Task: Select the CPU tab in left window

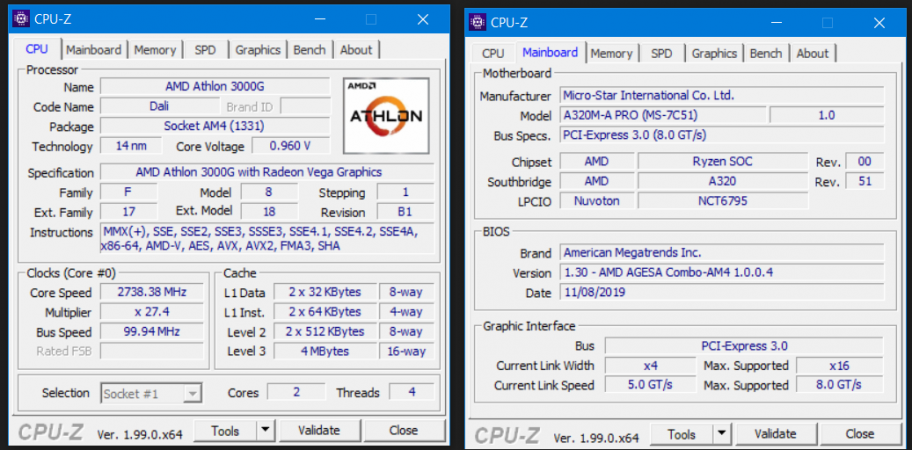Action: click(37, 49)
